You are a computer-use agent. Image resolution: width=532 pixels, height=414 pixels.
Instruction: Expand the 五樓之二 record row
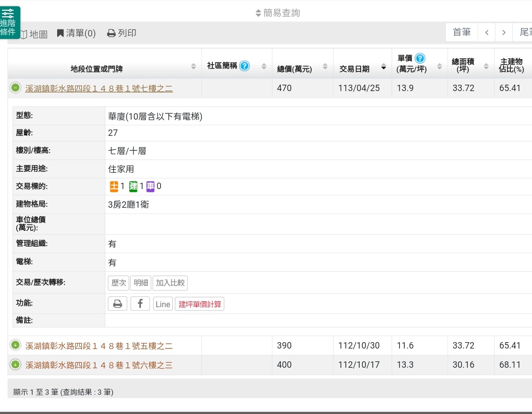[x=15, y=345]
